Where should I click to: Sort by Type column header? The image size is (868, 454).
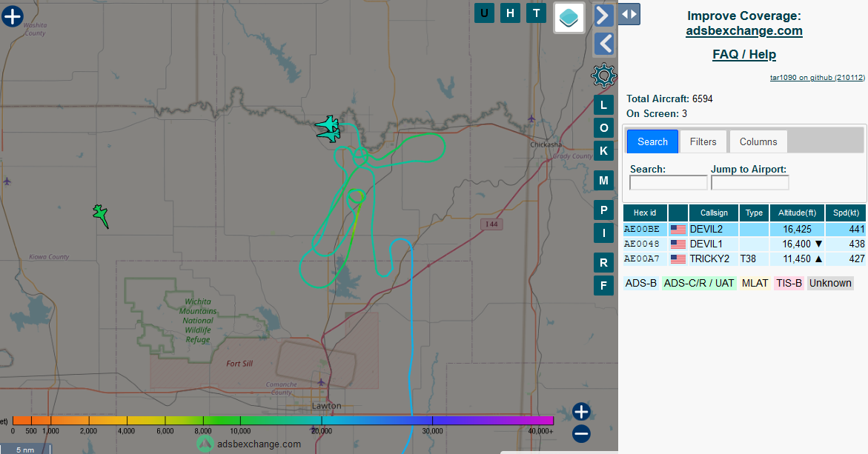[754, 213]
